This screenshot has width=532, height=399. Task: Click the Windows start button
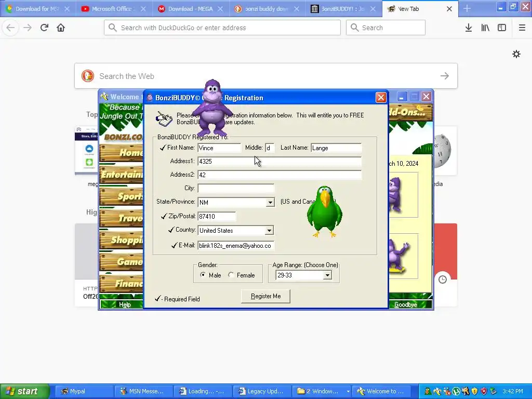click(x=24, y=391)
